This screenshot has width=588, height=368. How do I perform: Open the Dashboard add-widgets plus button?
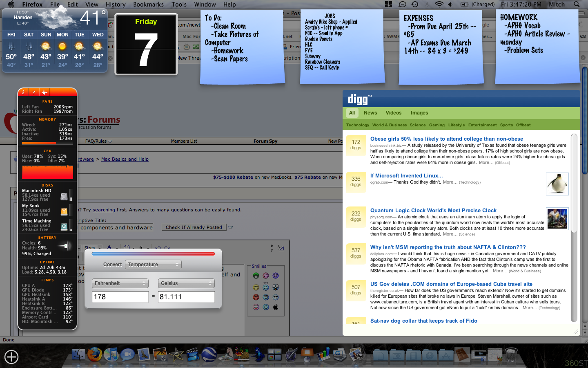(x=11, y=357)
